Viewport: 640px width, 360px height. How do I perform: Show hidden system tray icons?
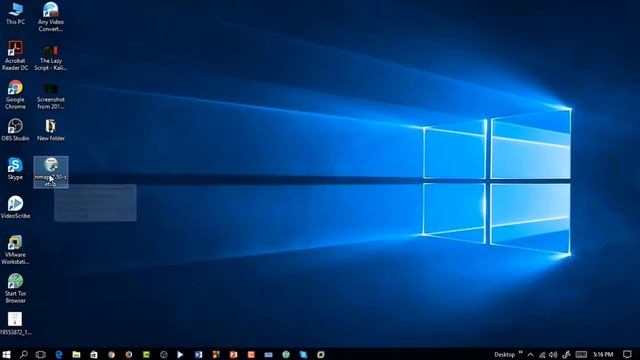[531, 355]
